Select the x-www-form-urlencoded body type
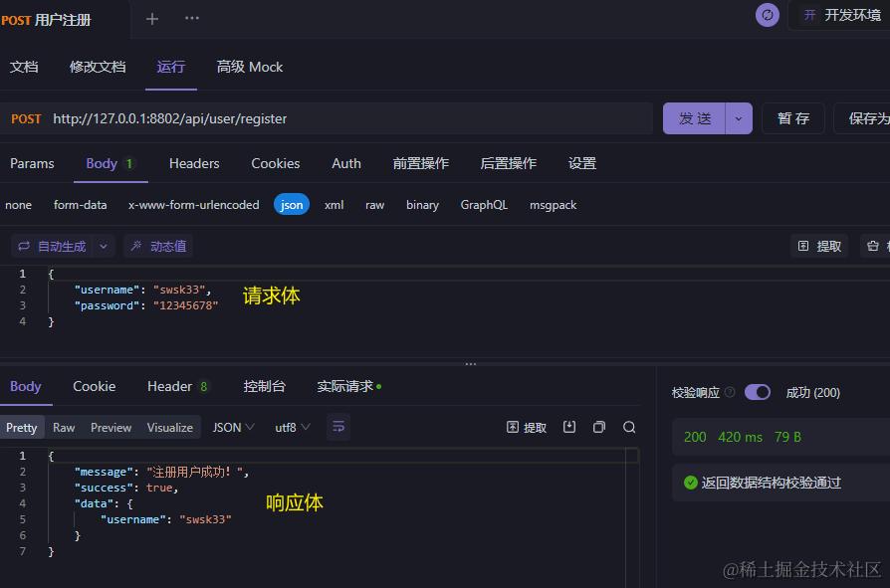 click(193, 205)
